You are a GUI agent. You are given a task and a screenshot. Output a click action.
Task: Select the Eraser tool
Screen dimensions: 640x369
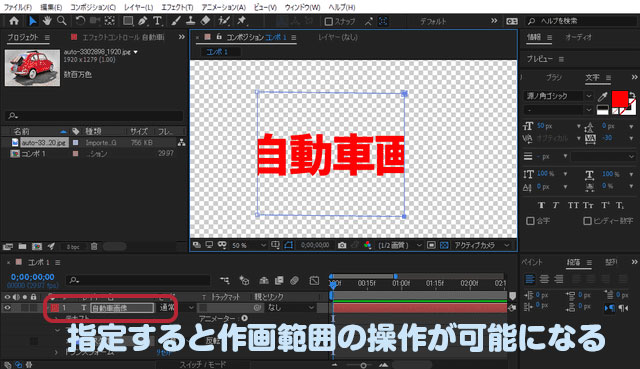pos(205,21)
